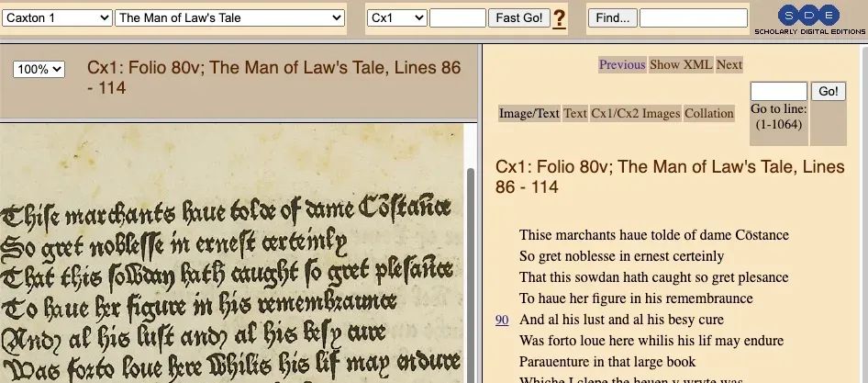Click right pane heading 'Cx1: Folio 80v'
The width and height of the screenshot is (868, 383).
click(x=670, y=177)
